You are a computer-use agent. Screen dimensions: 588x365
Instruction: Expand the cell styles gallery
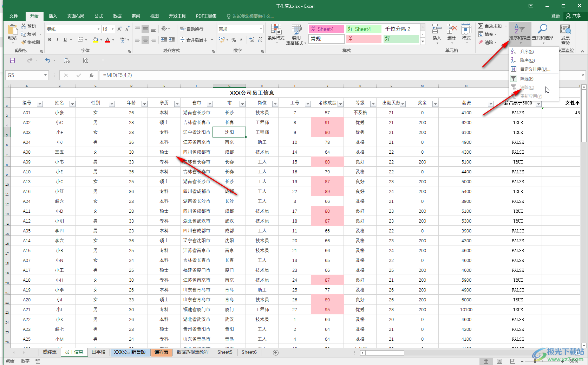coord(423,41)
